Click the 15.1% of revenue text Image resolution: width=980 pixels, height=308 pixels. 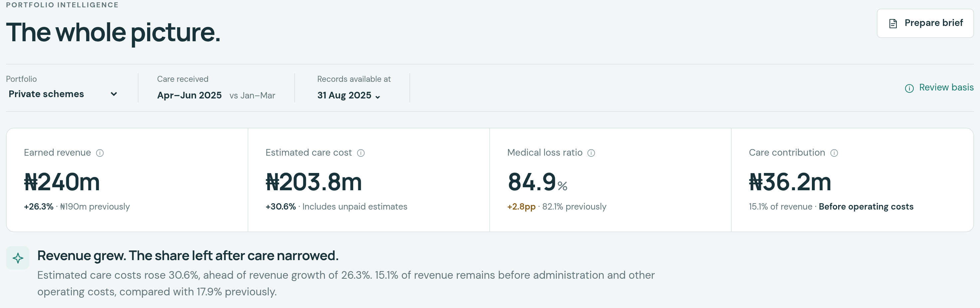tap(780, 207)
